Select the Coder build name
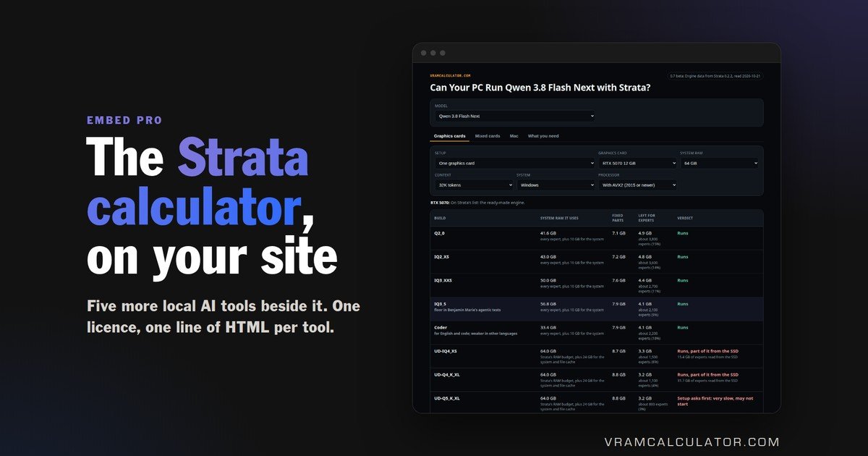Screen dimensions: 868x456 click(441, 327)
